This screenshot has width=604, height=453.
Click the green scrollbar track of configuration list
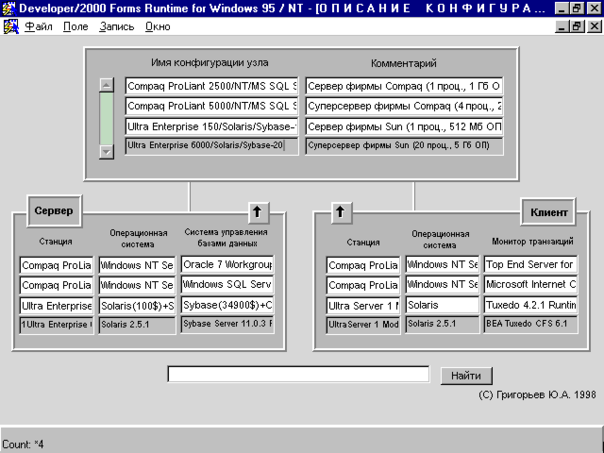106,118
